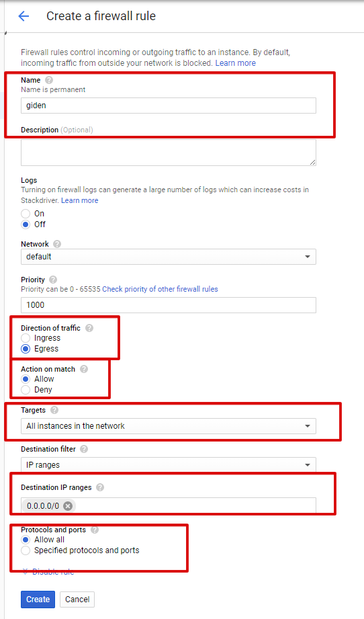
Task: Open the help icon beside Priority
Action: 53,280
